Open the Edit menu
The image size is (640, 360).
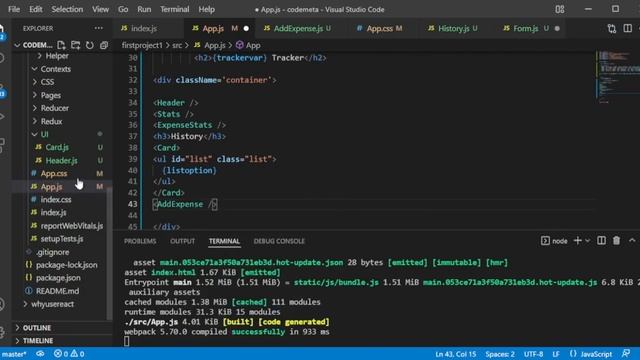[x=36, y=9]
